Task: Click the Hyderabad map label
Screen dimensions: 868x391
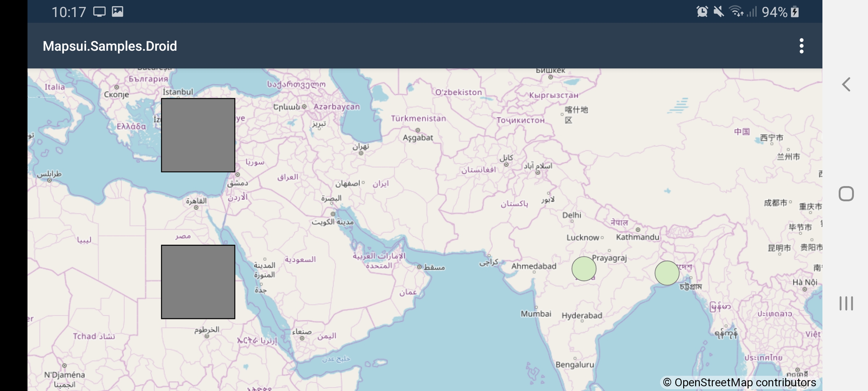Action: 582,316
